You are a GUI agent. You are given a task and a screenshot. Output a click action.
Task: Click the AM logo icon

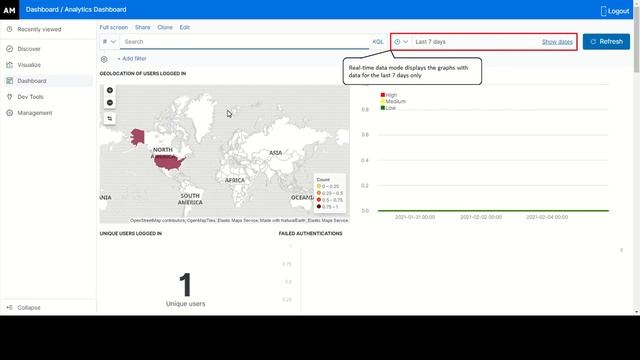click(x=9, y=10)
